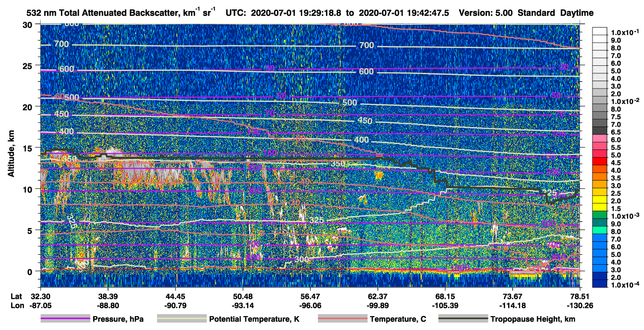Click the 'Potential Temperature, K' legend label
This screenshot has height=330, width=644.
[254, 320]
